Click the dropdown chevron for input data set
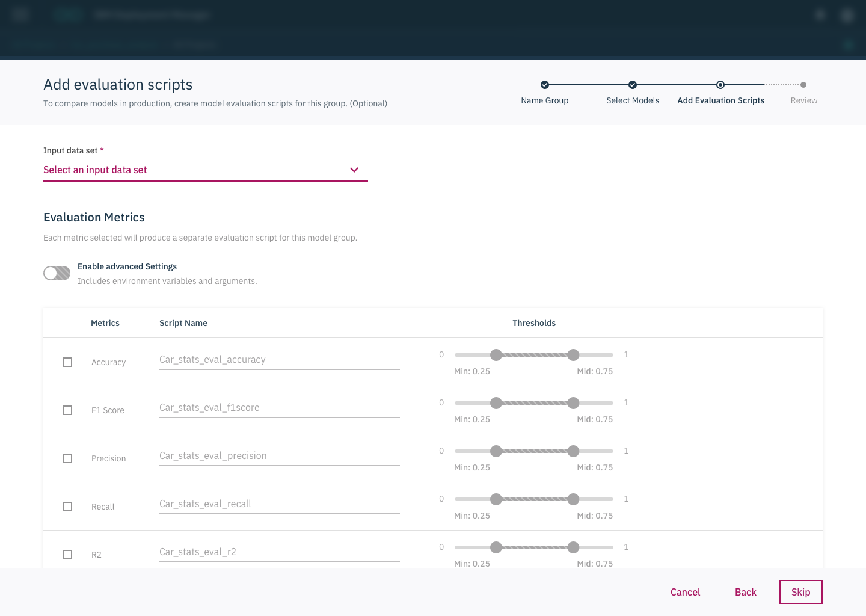 354,170
